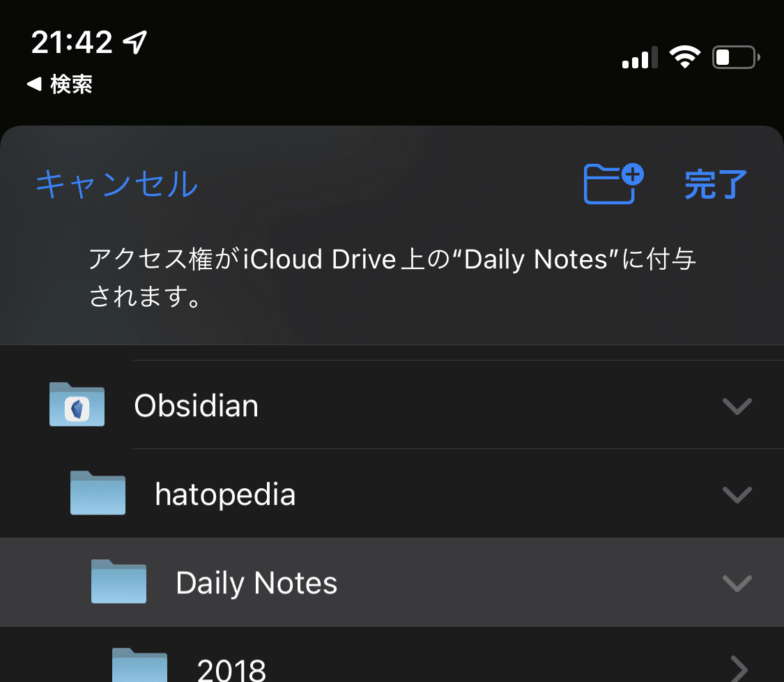The height and width of the screenshot is (682, 784).
Task: Select the Obsidian folder row
Action: pyautogui.click(x=392, y=404)
